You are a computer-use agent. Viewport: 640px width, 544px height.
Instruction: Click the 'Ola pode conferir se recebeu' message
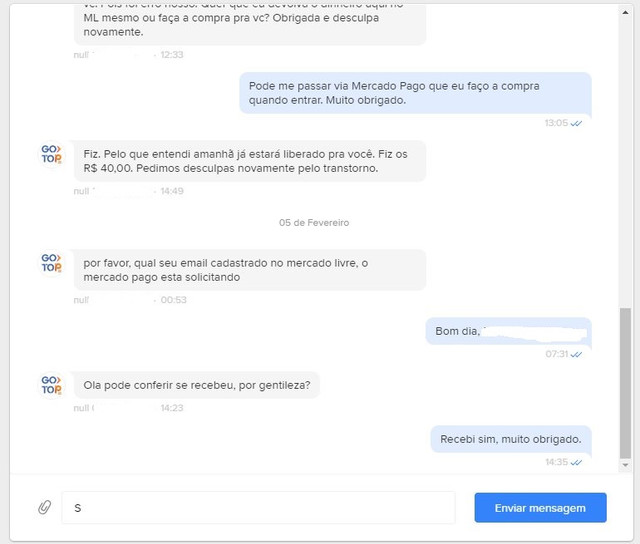[x=197, y=385]
